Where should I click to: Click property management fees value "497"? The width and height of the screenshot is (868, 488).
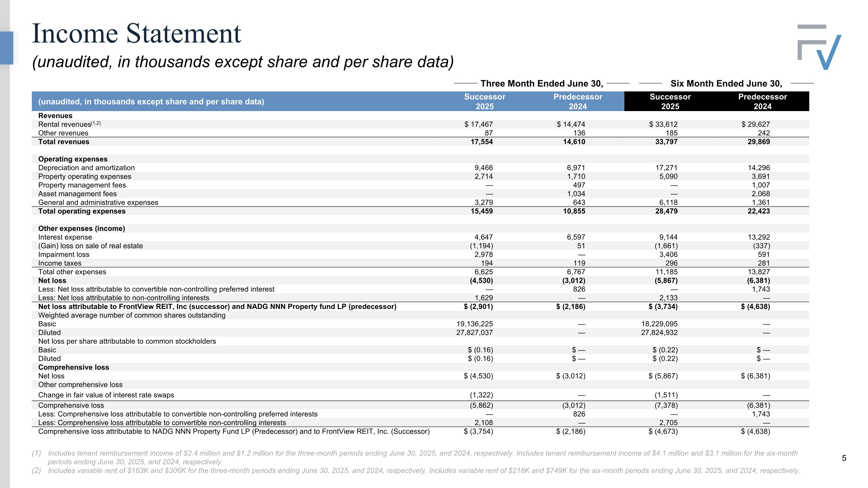coord(579,185)
